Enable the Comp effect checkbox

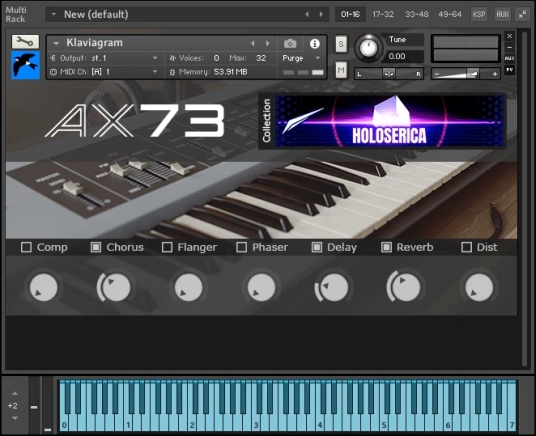pyautogui.click(x=26, y=247)
